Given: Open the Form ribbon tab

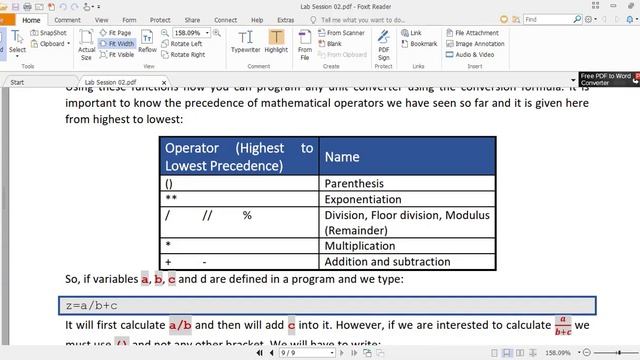Looking at the screenshot, I should tap(129, 20).
